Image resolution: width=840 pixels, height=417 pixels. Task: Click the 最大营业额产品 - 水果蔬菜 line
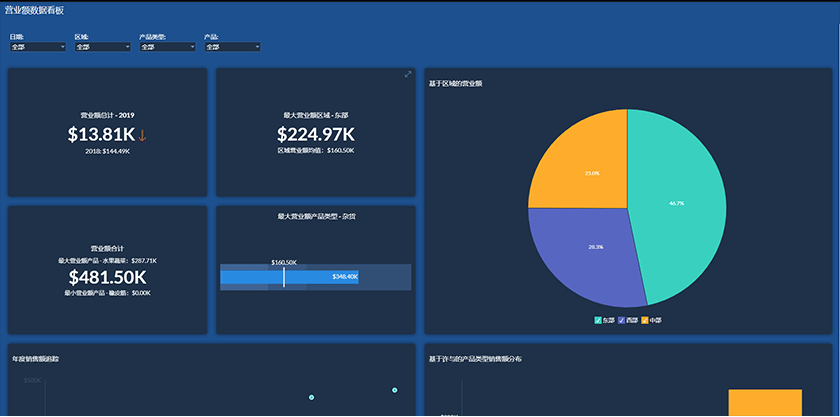[107, 260]
